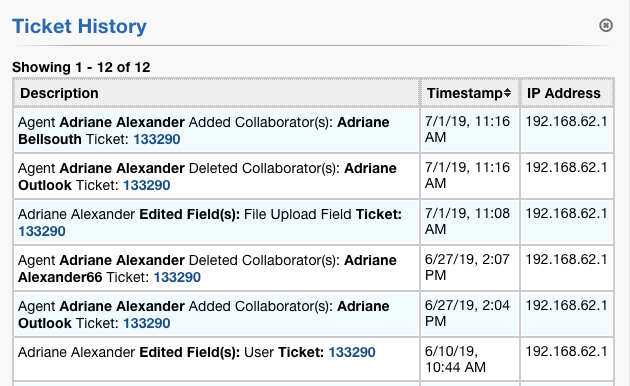630x386 pixels.
Task: Open ticket 133290 in Deleted Collaborator Adriane Outlook row
Action: (147, 185)
